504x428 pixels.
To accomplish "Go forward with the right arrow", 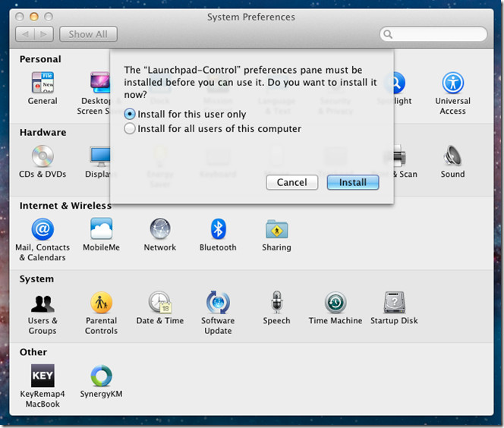I will [x=44, y=34].
